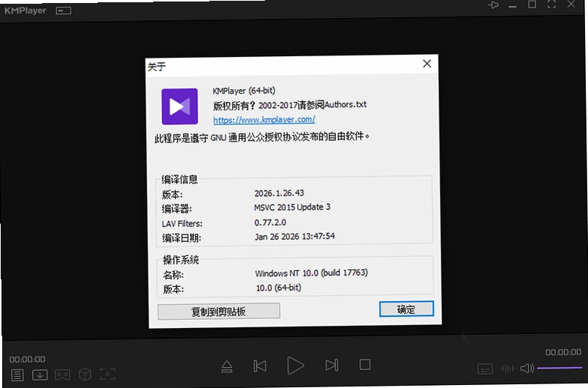Click the 3D cube icon
The image size is (588, 388).
point(85,374)
